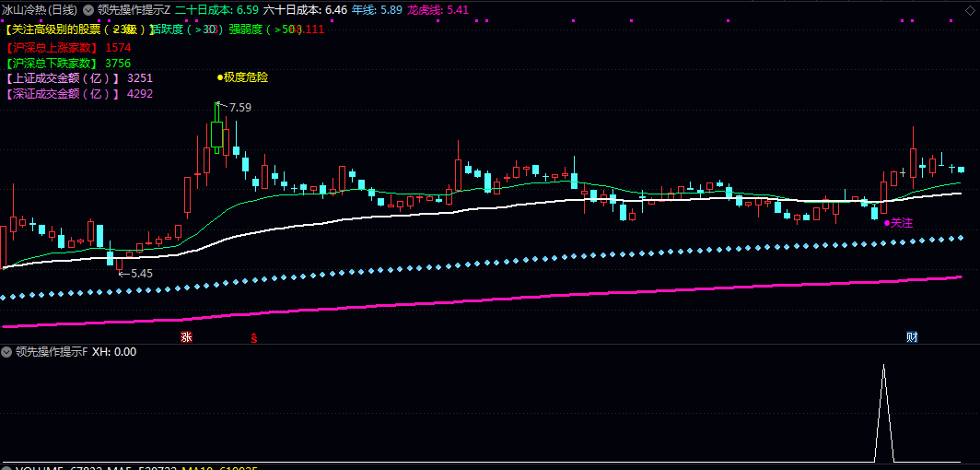980x470 pixels.
Task: Click the magenta 关注 signal marker
Action: pos(898,222)
